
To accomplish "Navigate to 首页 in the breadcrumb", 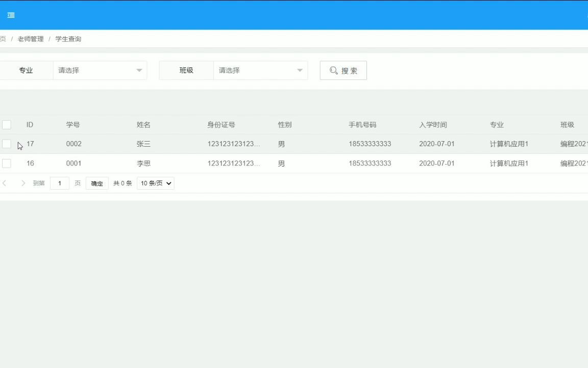I will coord(3,38).
